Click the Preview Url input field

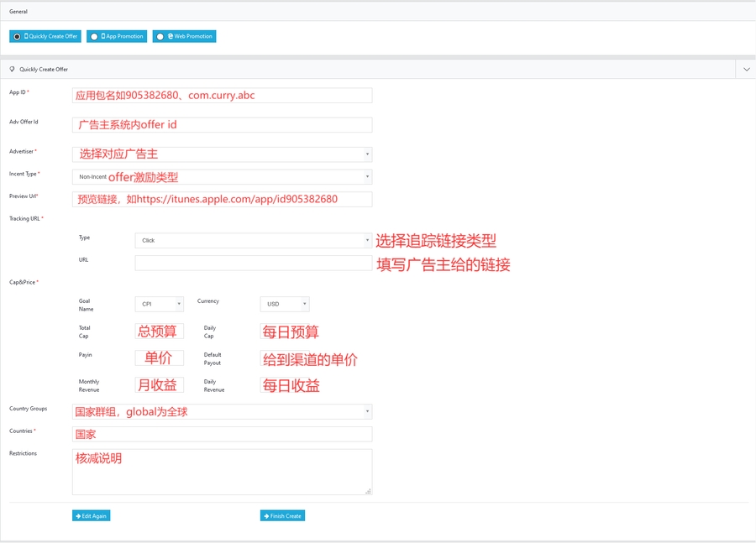click(x=222, y=200)
